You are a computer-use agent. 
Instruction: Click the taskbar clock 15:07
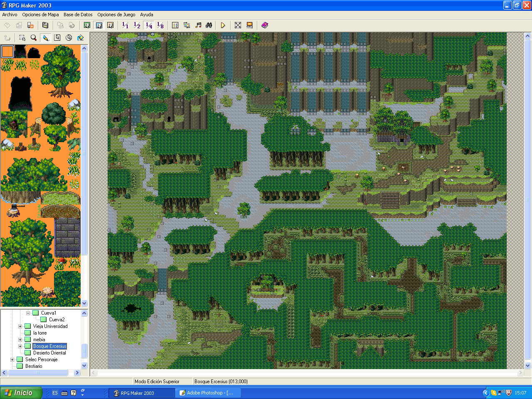520,393
